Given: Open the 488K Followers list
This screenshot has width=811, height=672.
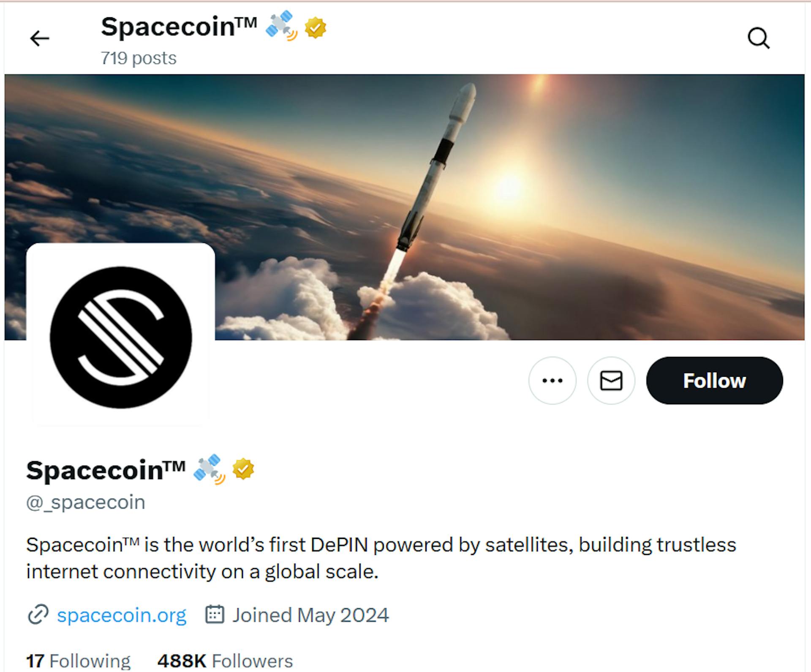Looking at the screenshot, I should click(x=225, y=661).
